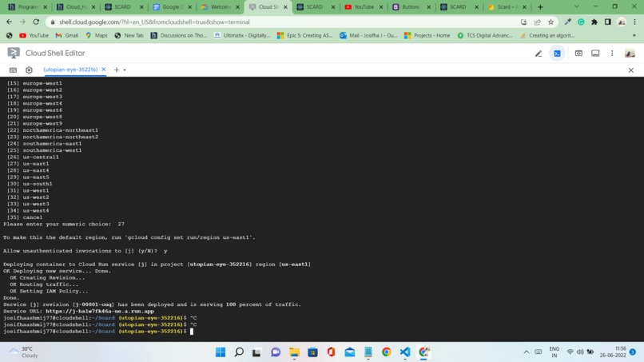Click the '[27] us-east1' line
Screen dimensions: 644x362
28,164
